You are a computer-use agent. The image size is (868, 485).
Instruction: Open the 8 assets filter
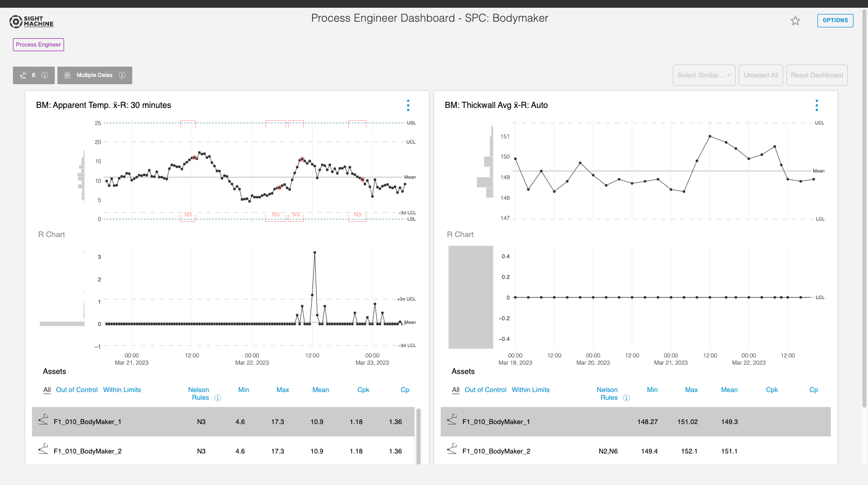point(34,75)
